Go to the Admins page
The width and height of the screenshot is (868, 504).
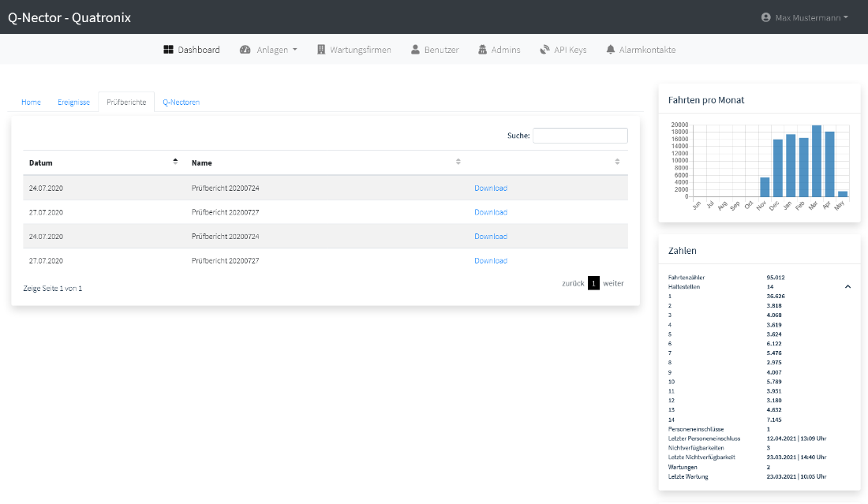499,50
